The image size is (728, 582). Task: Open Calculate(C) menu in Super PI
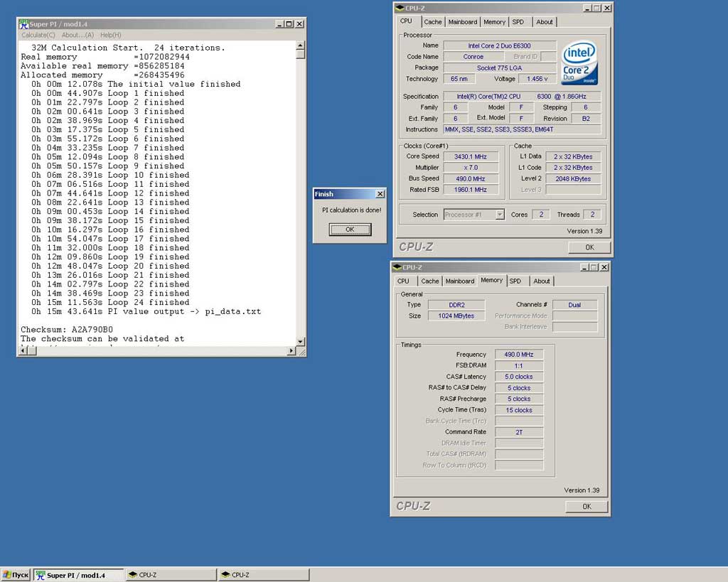click(38, 35)
